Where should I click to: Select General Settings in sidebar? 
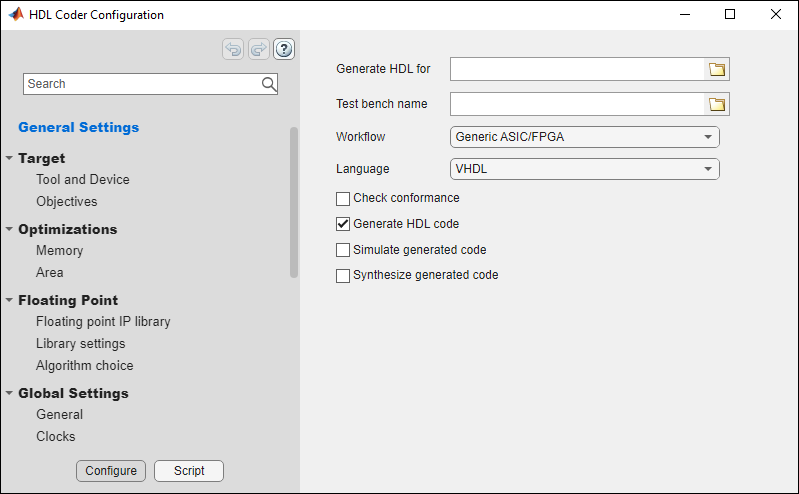[x=78, y=127]
